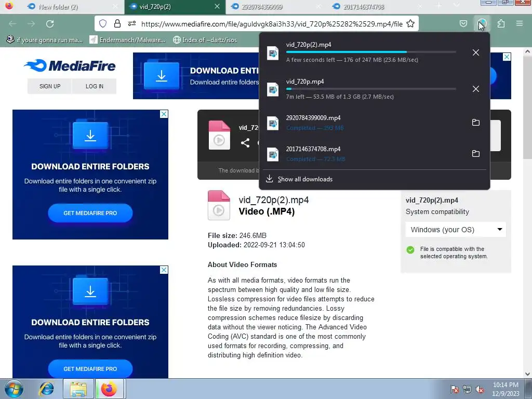Open a new tab with plus button
532x399 pixels.
tap(438, 6)
